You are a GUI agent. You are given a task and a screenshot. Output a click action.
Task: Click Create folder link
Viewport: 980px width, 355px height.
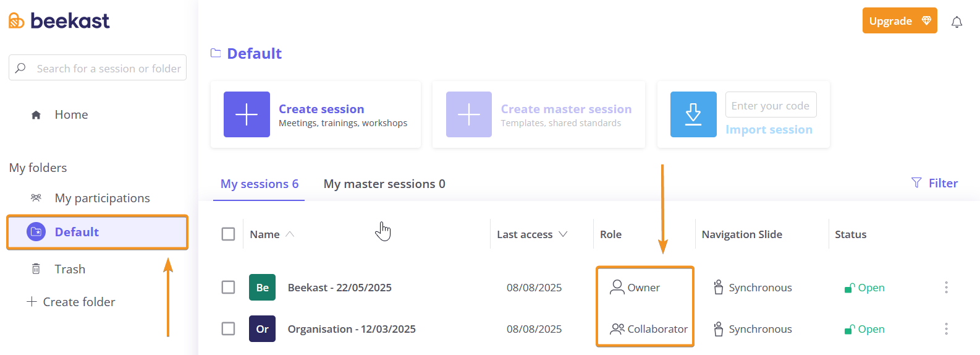(79, 302)
